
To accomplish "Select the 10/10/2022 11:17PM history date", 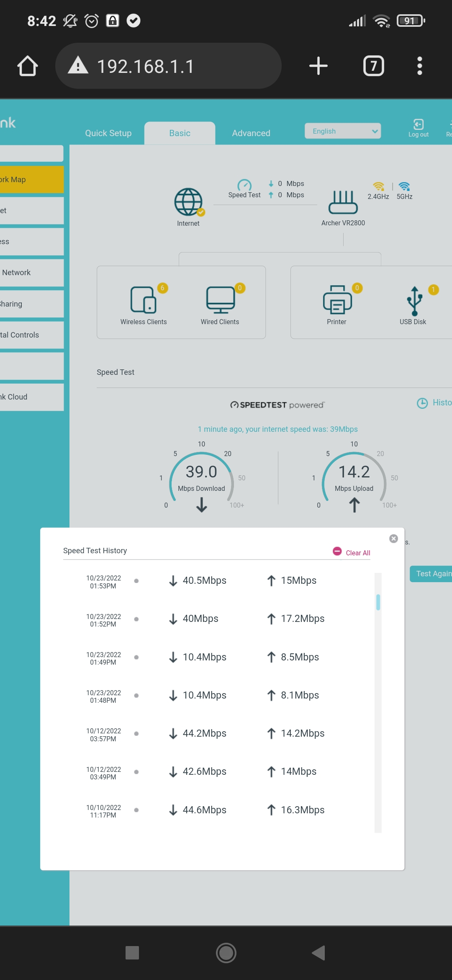I will [x=103, y=811].
